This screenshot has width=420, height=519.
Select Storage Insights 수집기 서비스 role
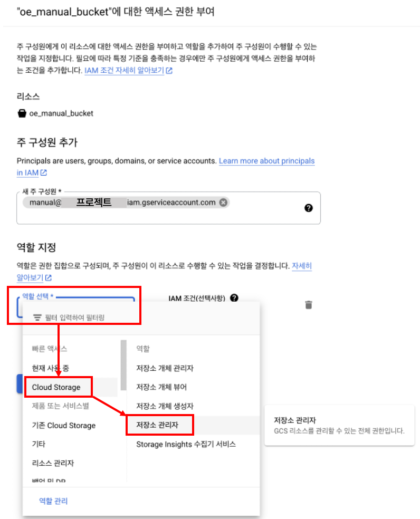pos(186,444)
